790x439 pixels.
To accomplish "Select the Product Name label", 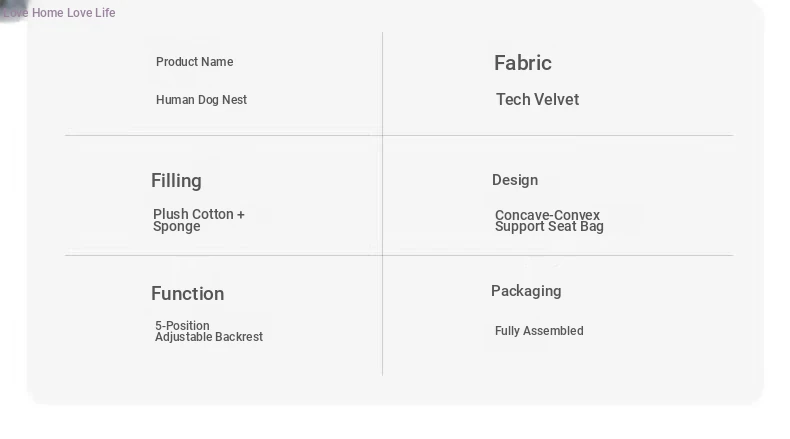I will (194, 62).
